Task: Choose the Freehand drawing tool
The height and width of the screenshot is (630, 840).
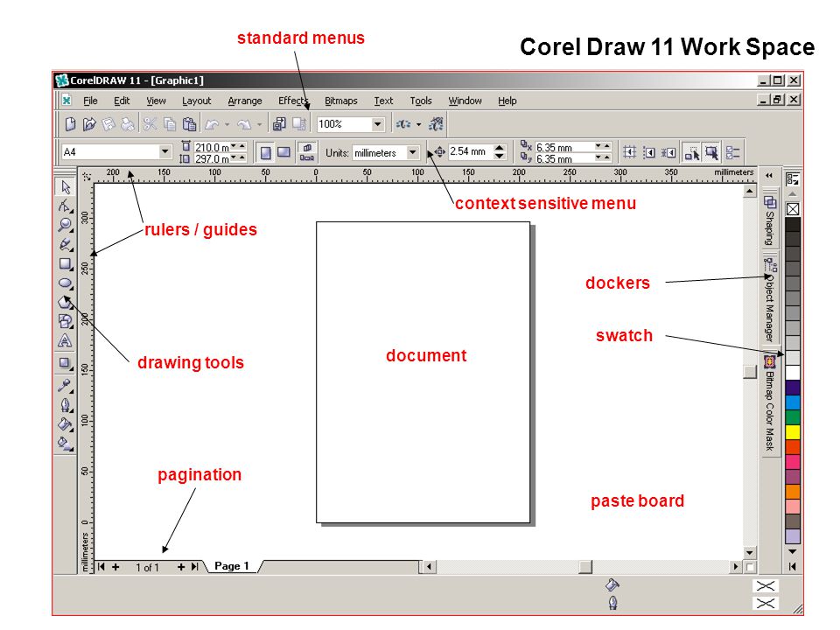Action: click(x=66, y=245)
